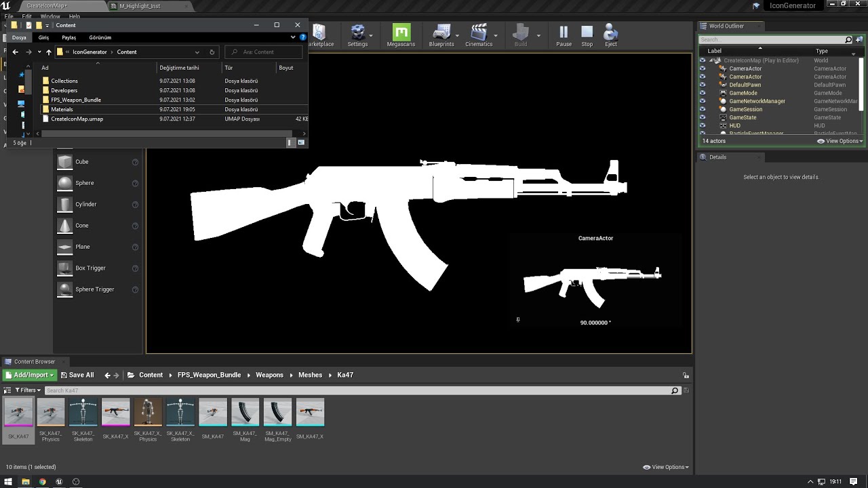
Task: Click the Settings toolbar icon
Action: click(357, 35)
